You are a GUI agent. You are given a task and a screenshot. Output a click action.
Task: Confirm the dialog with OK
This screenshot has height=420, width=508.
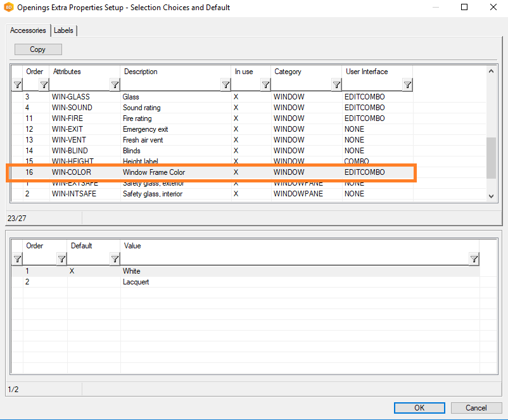pyautogui.click(x=419, y=408)
